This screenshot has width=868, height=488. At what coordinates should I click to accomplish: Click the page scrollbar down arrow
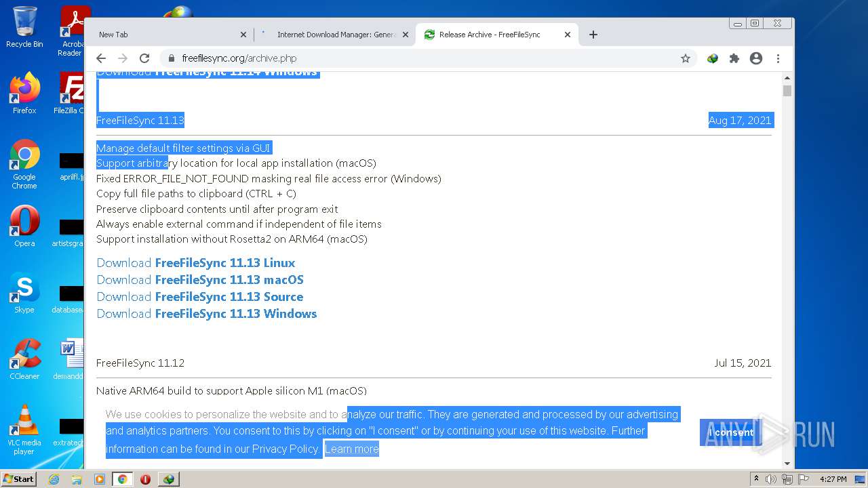pyautogui.click(x=787, y=464)
